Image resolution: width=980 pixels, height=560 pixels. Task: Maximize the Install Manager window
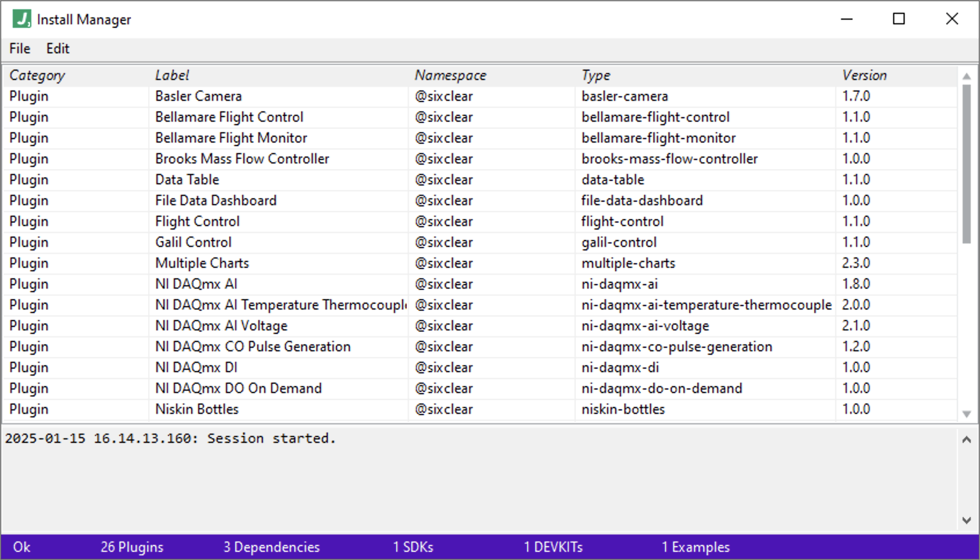click(899, 19)
